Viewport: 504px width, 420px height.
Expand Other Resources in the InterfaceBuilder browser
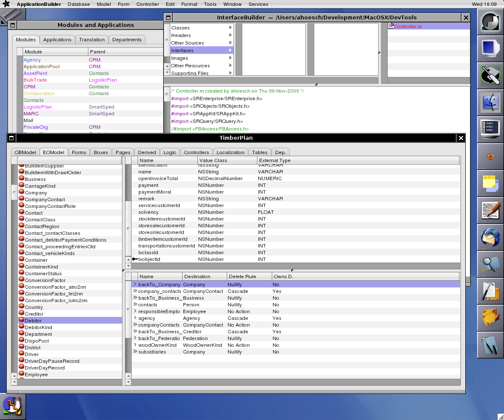coord(231,66)
